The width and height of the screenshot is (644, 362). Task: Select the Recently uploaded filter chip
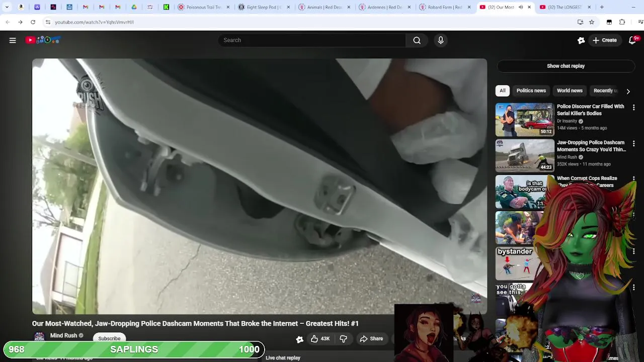[x=605, y=90]
